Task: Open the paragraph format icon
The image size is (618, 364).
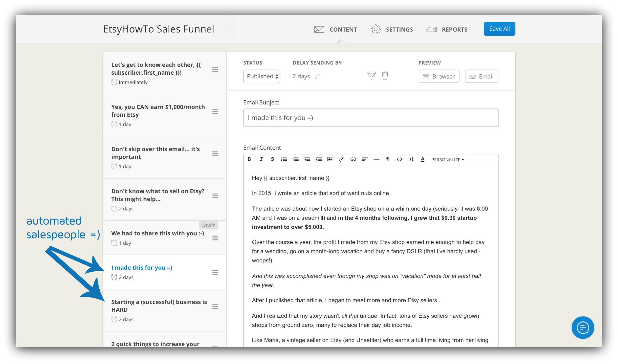Action: 388,159
